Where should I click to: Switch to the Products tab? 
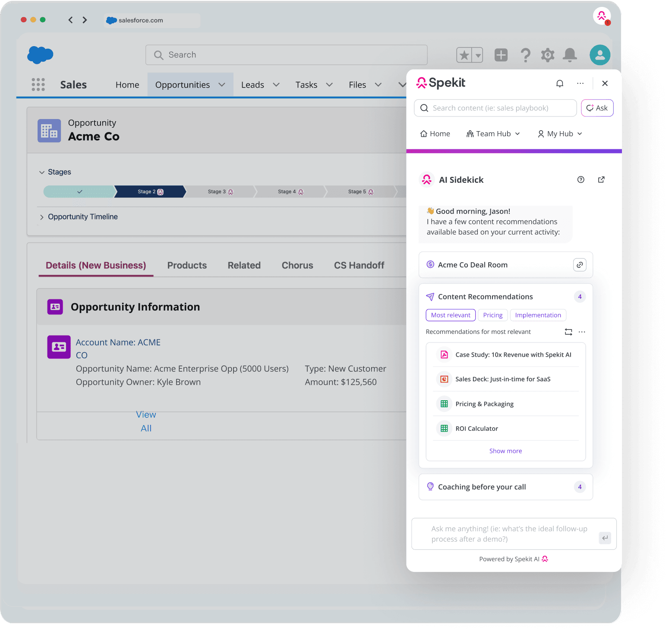click(187, 265)
